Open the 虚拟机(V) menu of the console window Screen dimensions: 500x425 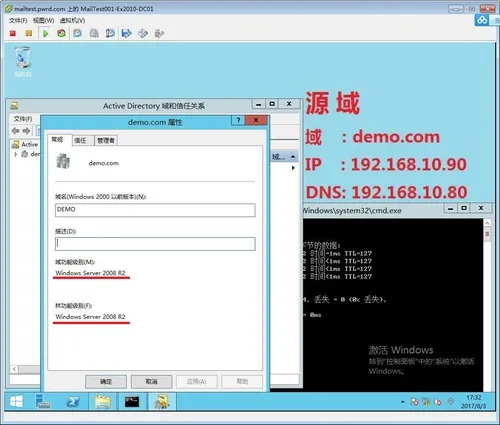pyautogui.click(x=72, y=21)
